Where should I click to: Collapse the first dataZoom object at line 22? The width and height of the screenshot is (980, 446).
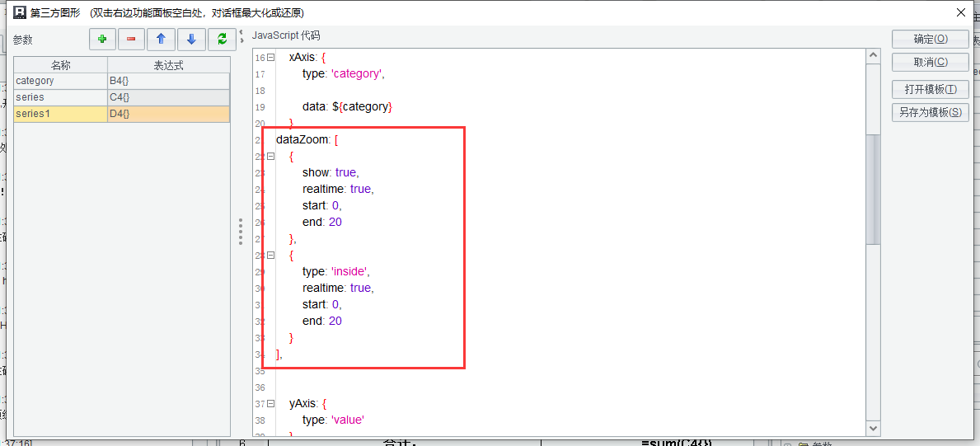[x=270, y=156]
